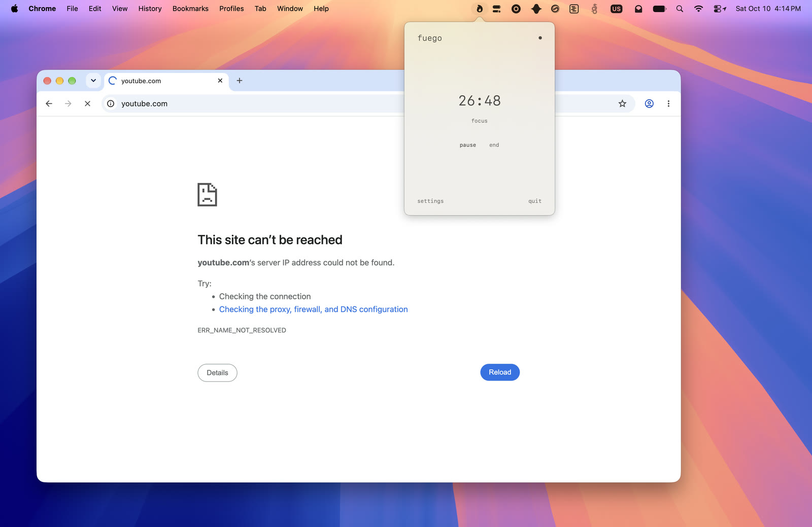Click the battery status icon
This screenshot has width=812, height=527.
coord(659,9)
